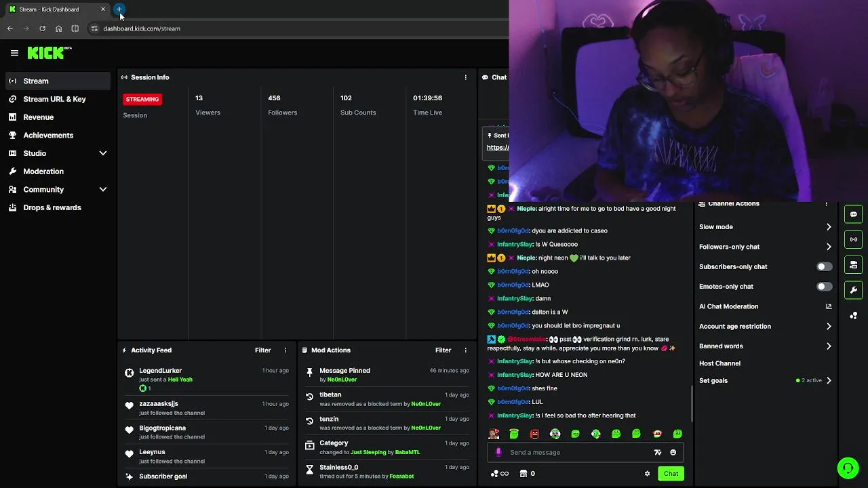The width and height of the screenshot is (868, 488).
Task: Click the Stainless0_0 timeout entry
Action: 387,472
